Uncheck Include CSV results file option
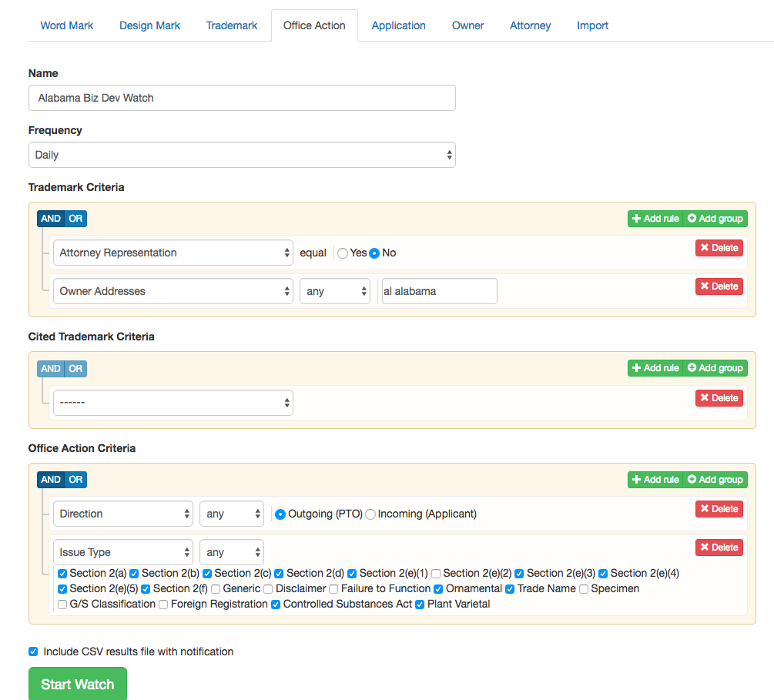 pyautogui.click(x=33, y=651)
